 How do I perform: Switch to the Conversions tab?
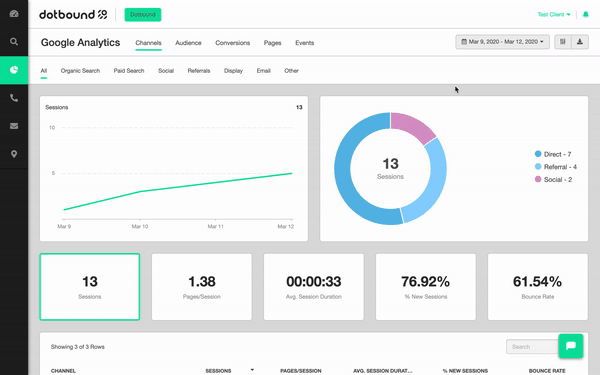point(233,43)
